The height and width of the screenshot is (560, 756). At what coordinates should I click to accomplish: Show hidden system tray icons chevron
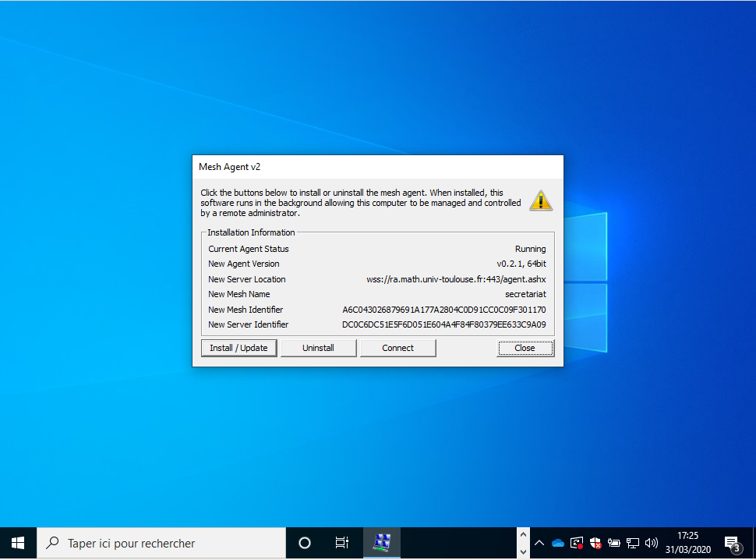click(539, 543)
